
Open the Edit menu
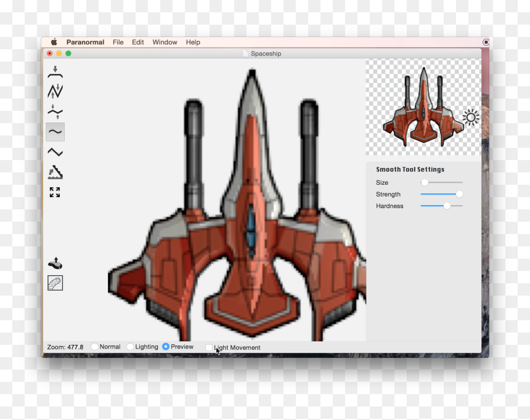(138, 42)
